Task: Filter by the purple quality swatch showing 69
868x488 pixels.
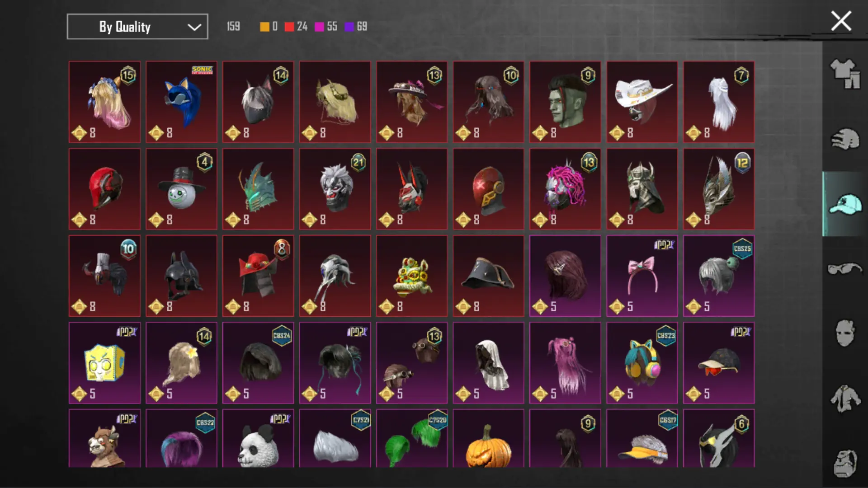Action: [x=349, y=27]
